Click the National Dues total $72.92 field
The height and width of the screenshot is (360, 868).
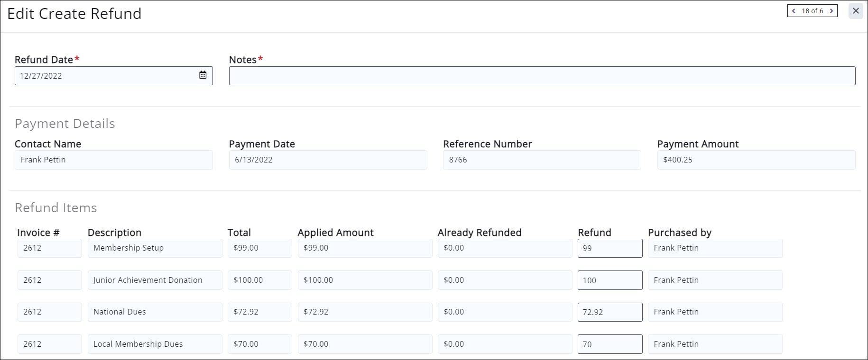259,312
